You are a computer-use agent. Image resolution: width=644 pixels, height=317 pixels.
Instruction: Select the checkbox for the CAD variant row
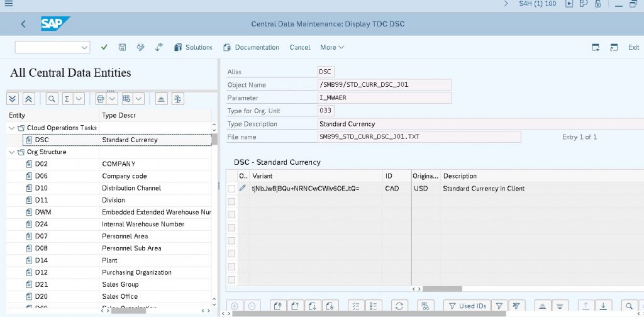231,189
